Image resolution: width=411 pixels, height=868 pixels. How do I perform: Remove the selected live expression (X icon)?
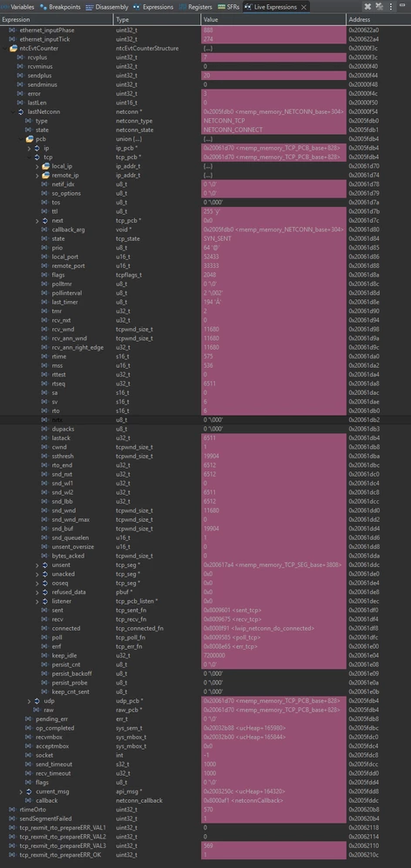[367, 7]
